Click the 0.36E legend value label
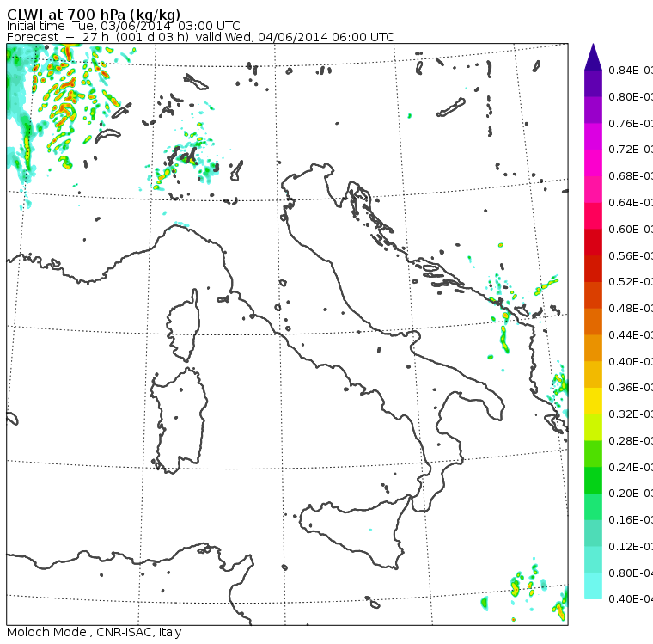Screen dimensions: 653x644 click(x=631, y=388)
